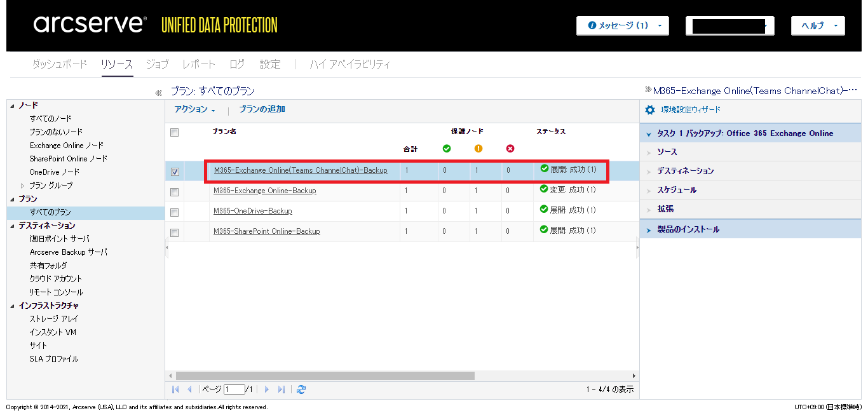Go to last page using pager icon
868x413 pixels.
(x=281, y=389)
